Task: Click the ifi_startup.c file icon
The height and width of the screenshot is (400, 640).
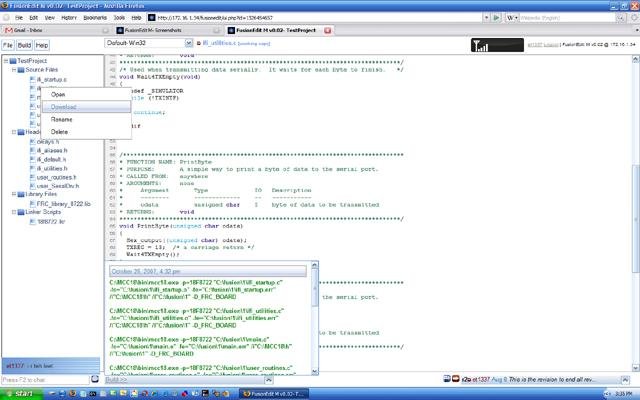Action: [33, 79]
